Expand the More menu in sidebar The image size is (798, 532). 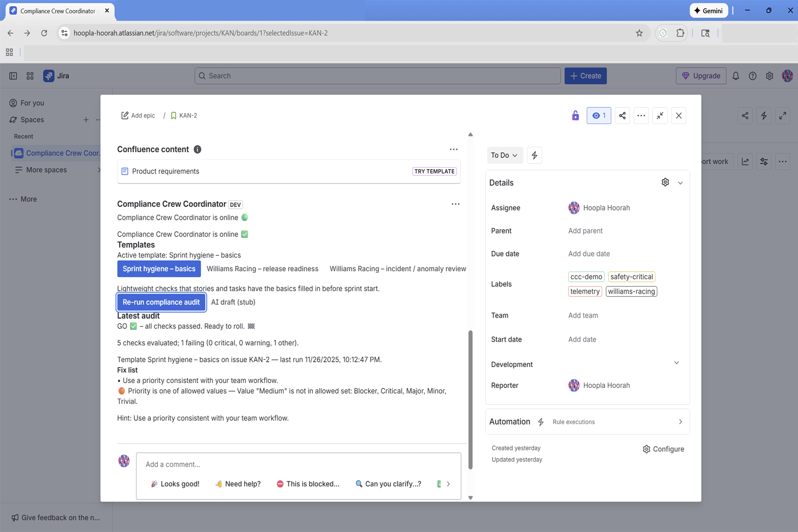[23, 199]
